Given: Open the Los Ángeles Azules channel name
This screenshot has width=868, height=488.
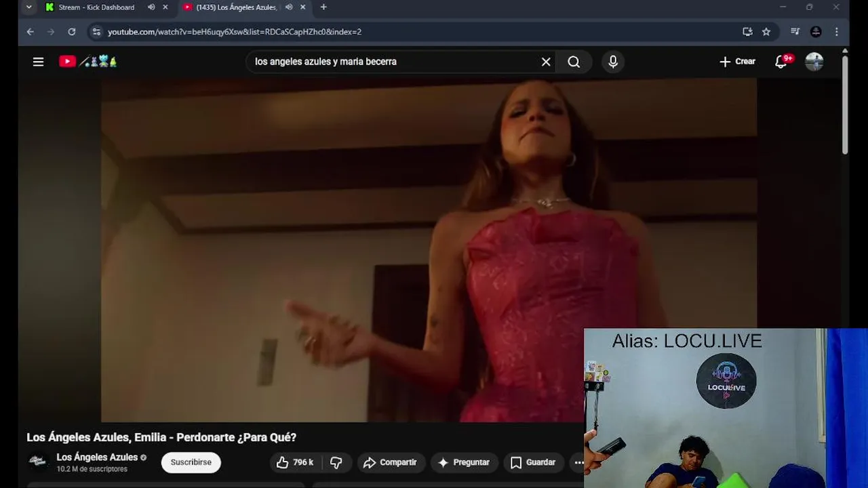Looking at the screenshot, I should click(97, 457).
